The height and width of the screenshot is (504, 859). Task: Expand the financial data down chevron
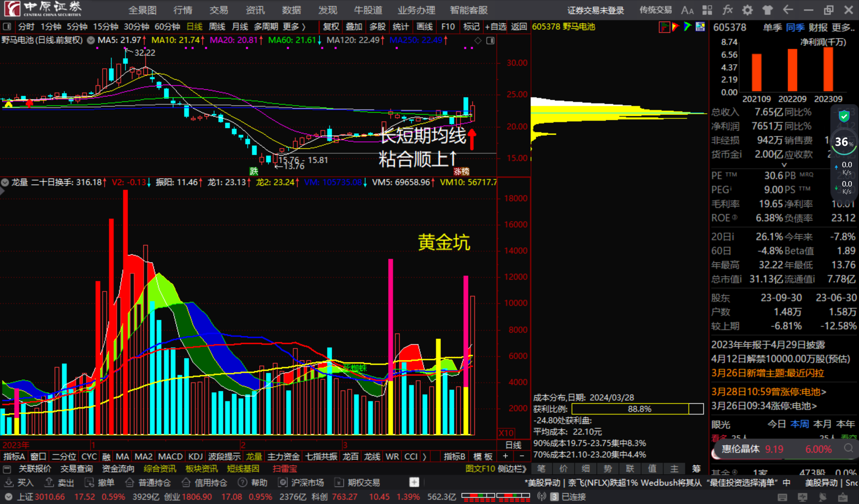pyautogui.click(x=784, y=165)
